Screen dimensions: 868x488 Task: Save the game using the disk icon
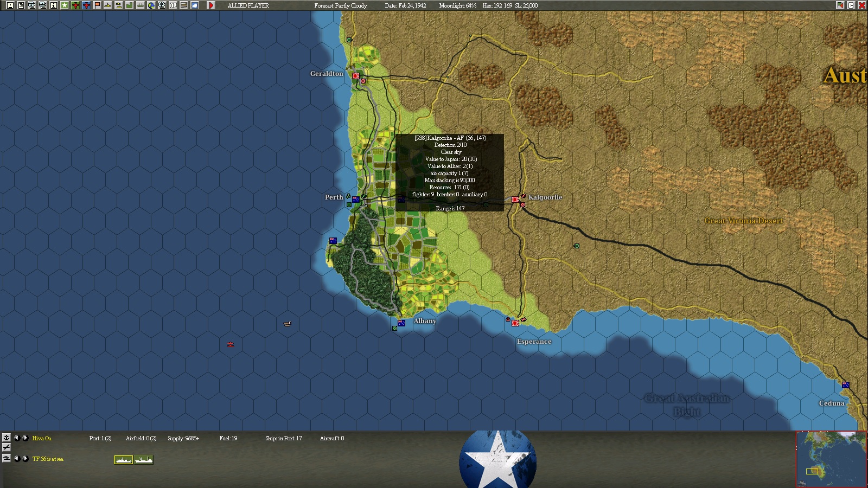point(10,5)
